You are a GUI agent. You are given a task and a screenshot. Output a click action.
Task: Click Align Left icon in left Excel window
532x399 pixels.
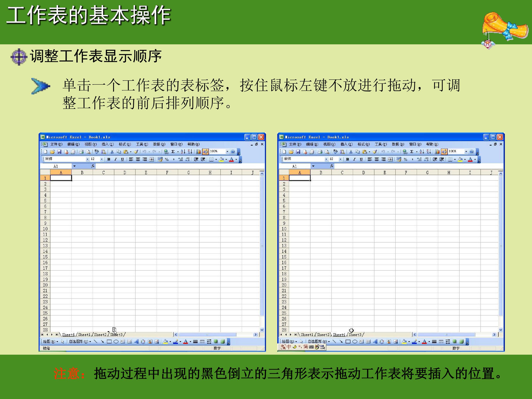coord(131,159)
